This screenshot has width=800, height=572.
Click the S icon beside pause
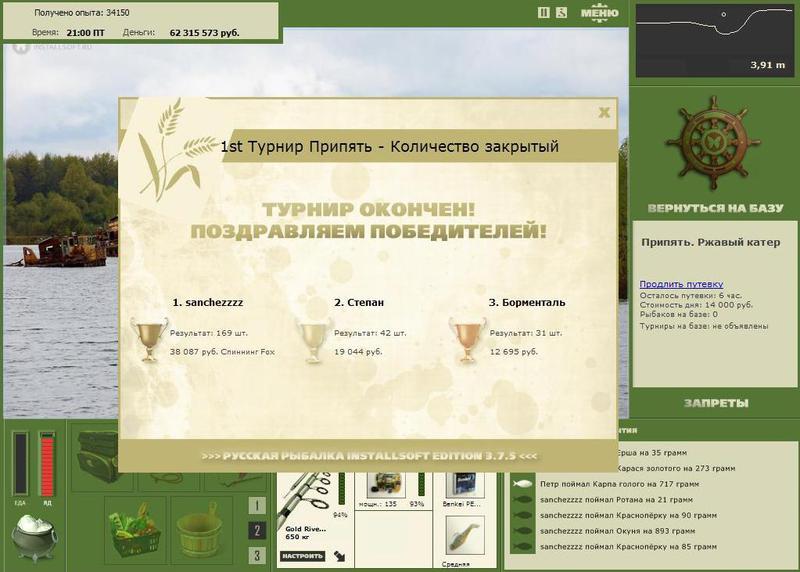click(x=561, y=12)
